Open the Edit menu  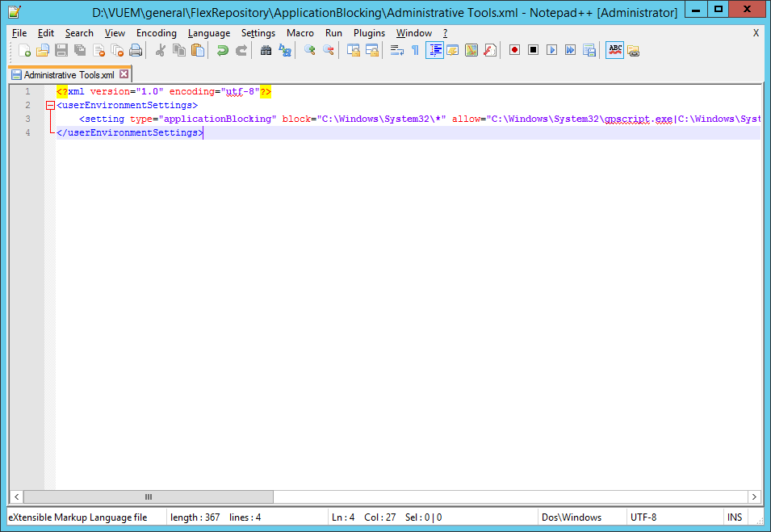point(46,33)
